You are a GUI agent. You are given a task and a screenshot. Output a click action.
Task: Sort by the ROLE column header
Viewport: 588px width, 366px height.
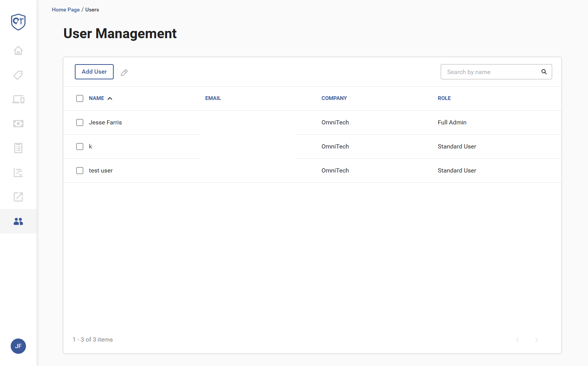444,98
